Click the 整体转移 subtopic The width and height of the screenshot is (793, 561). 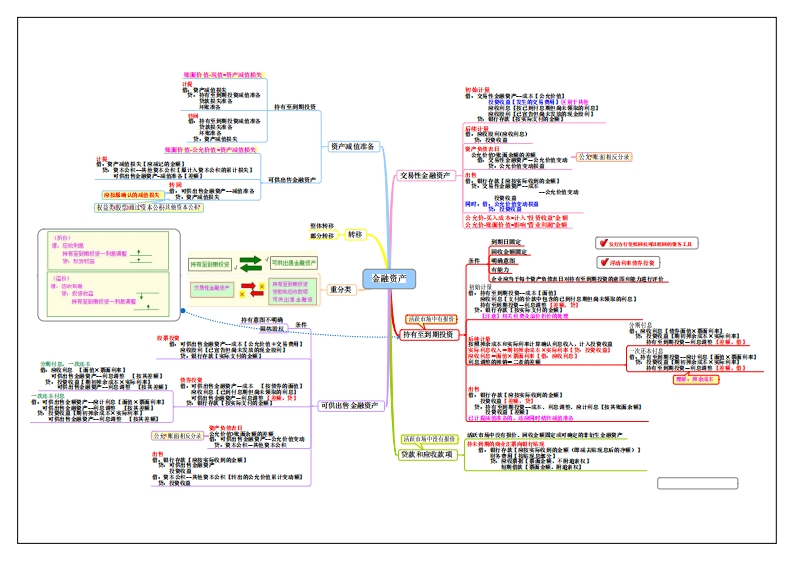click(x=322, y=226)
